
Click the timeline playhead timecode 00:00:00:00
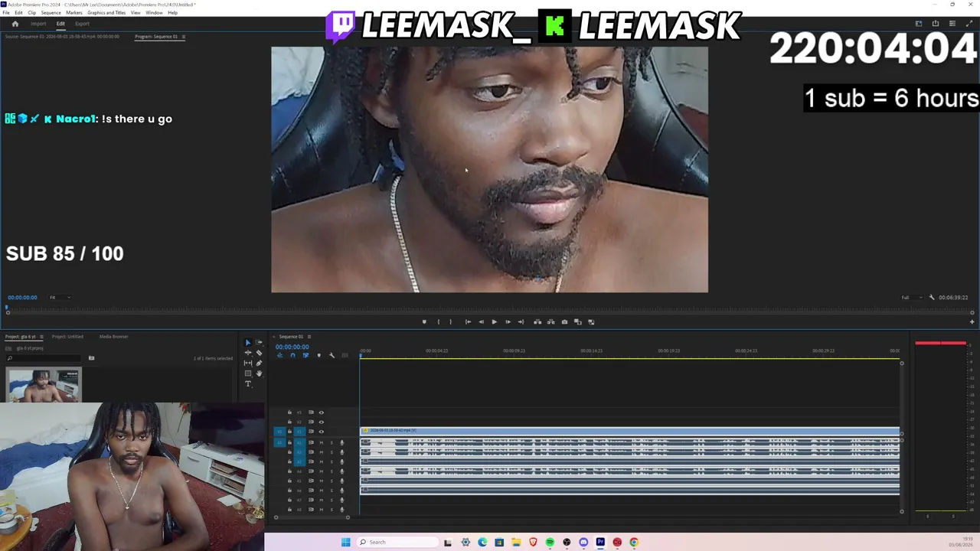click(292, 347)
